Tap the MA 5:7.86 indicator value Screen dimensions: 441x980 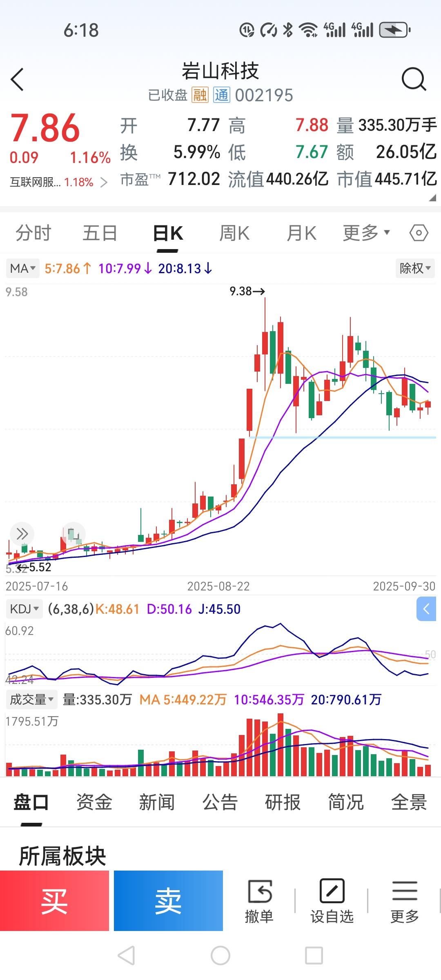click(x=68, y=268)
